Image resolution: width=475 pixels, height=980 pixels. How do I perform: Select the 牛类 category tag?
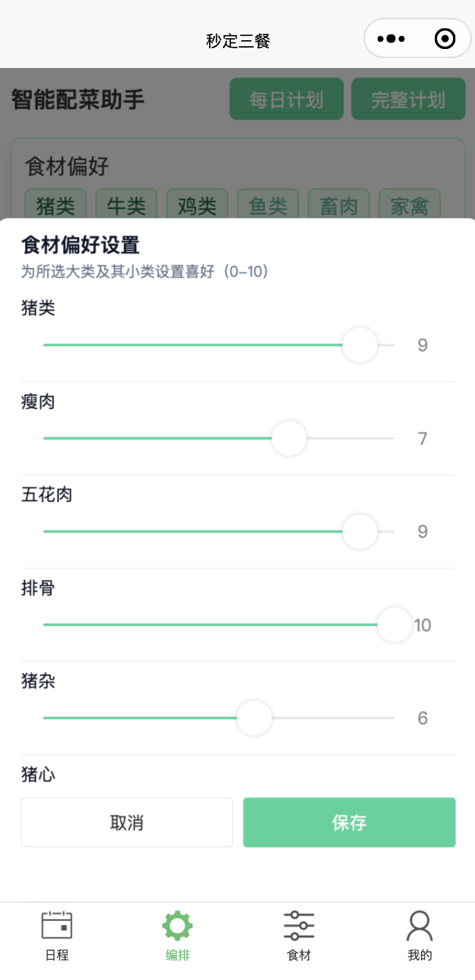tap(126, 206)
